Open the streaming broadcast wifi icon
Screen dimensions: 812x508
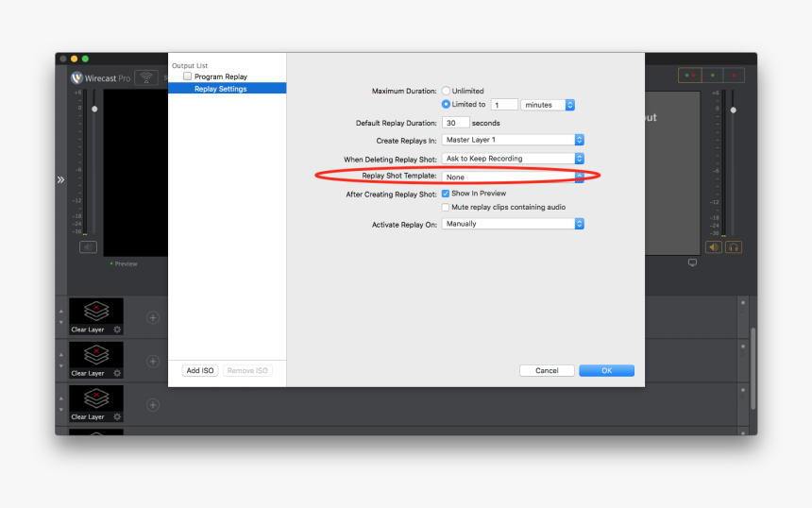[x=146, y=77]
